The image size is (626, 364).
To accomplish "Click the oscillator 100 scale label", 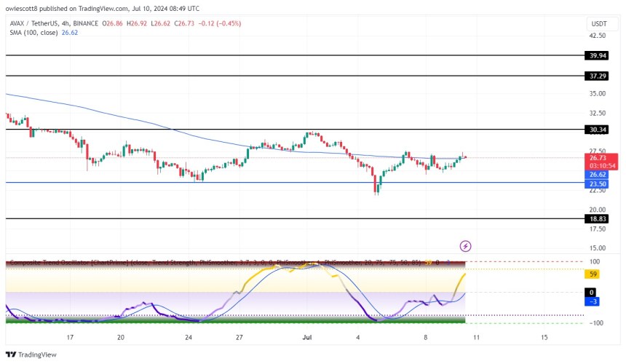I will (595, 262).
